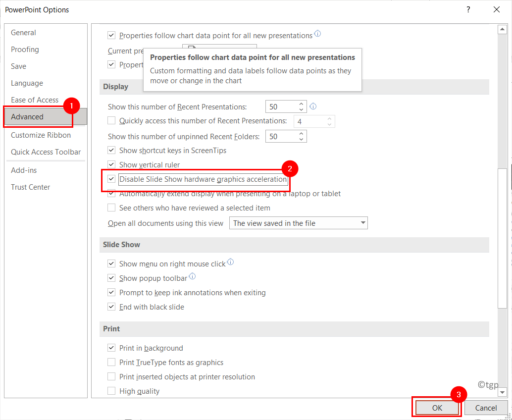Screen dimensions: 512x420
Task: Increase Recent Presentations number with up arrow
Action: 302,104
